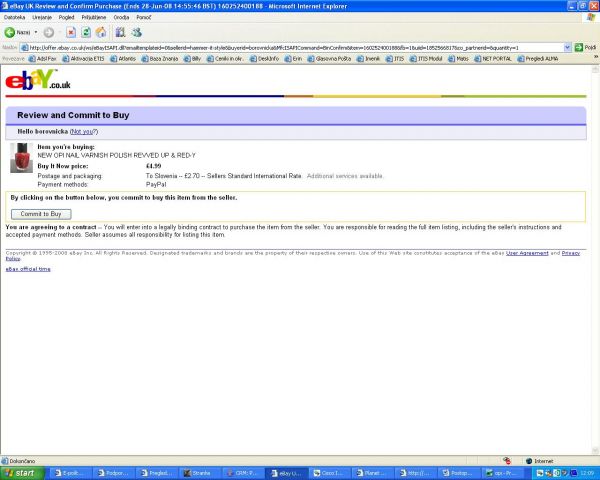Switch to the Pregled... taskbar window
Screen dimensions: 600x480
tap(157, 473)
